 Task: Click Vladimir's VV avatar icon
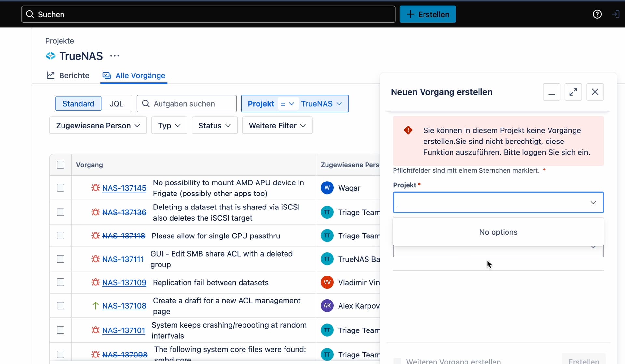(327, 282)
